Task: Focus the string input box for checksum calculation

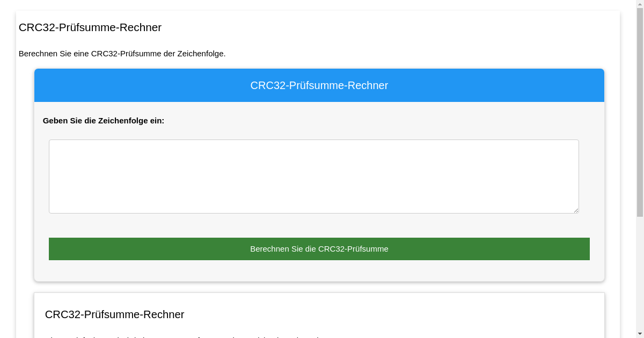Action: 313,176
